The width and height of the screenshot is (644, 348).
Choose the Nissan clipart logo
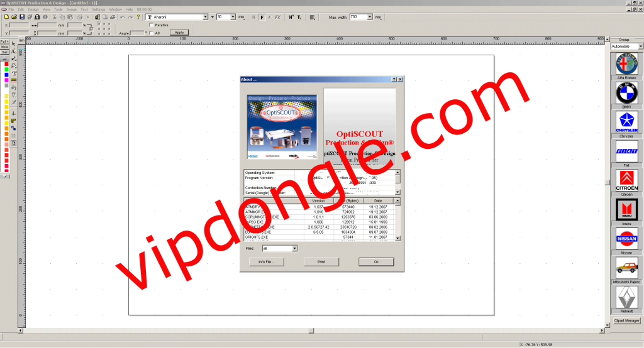[626, 239]
